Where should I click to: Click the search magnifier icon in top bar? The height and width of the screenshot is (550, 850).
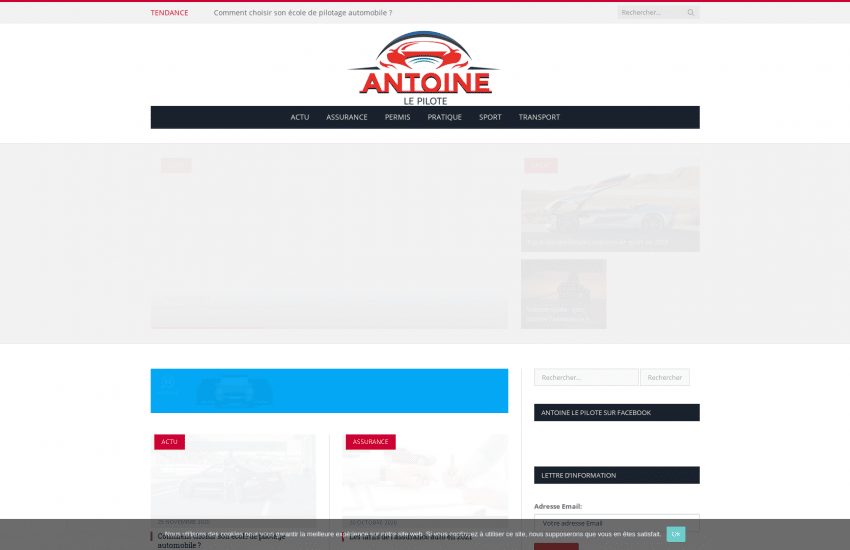tap(691, 12)
